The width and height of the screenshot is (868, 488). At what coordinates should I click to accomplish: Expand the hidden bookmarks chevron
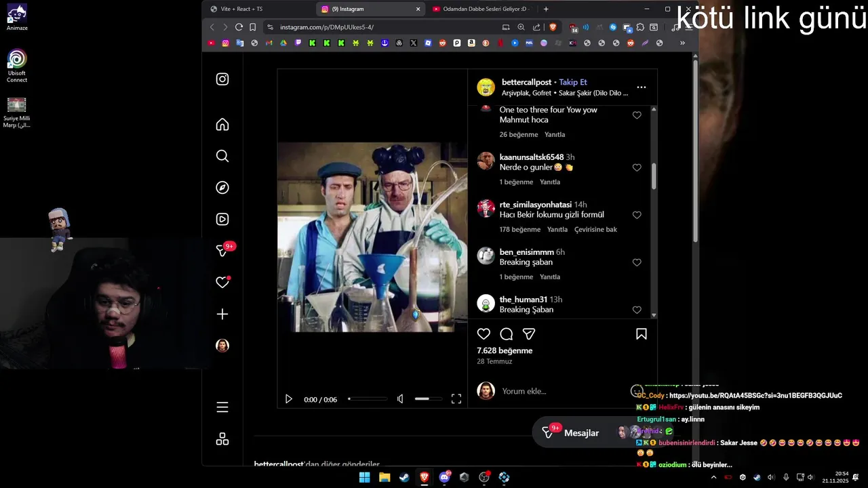[x=682, y=43]
